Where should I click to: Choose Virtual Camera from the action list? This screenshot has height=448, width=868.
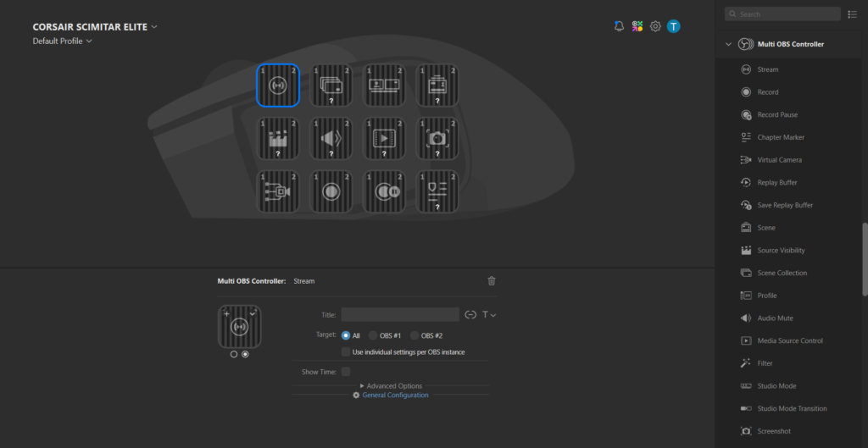click(779, 160)
